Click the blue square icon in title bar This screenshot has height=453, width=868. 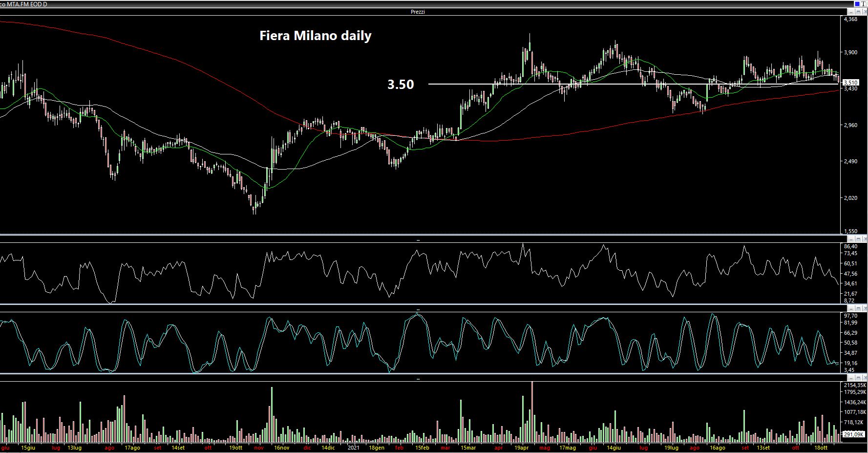[857, 4]
